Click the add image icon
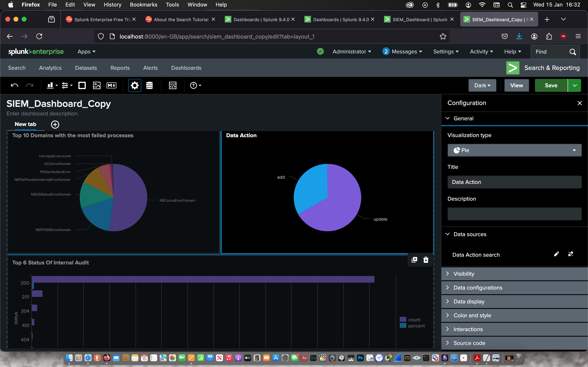 pyautogui.click(x=97, y=85)
